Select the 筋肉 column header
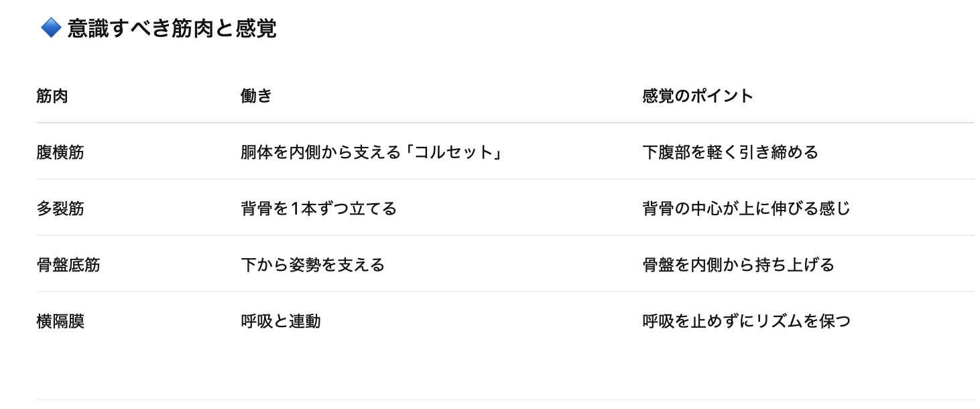 pyautogui.click(x=52, y=96)
